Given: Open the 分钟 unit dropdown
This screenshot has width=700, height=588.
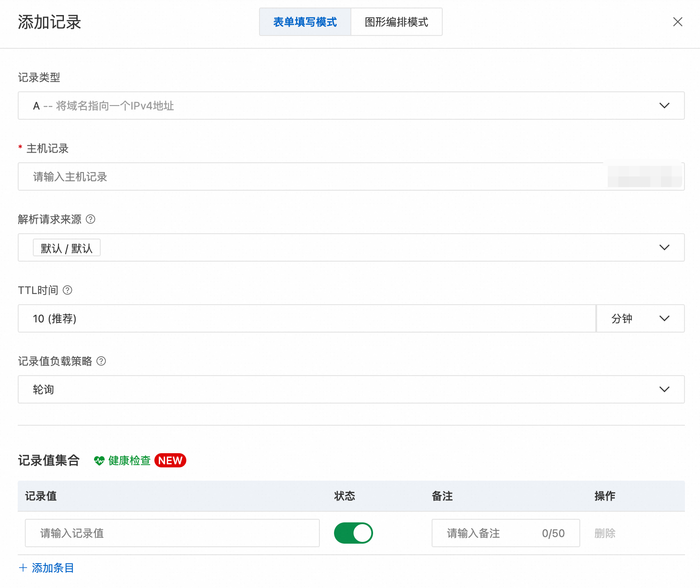Looking at the screenshot, I should click(x=641, y=318).
